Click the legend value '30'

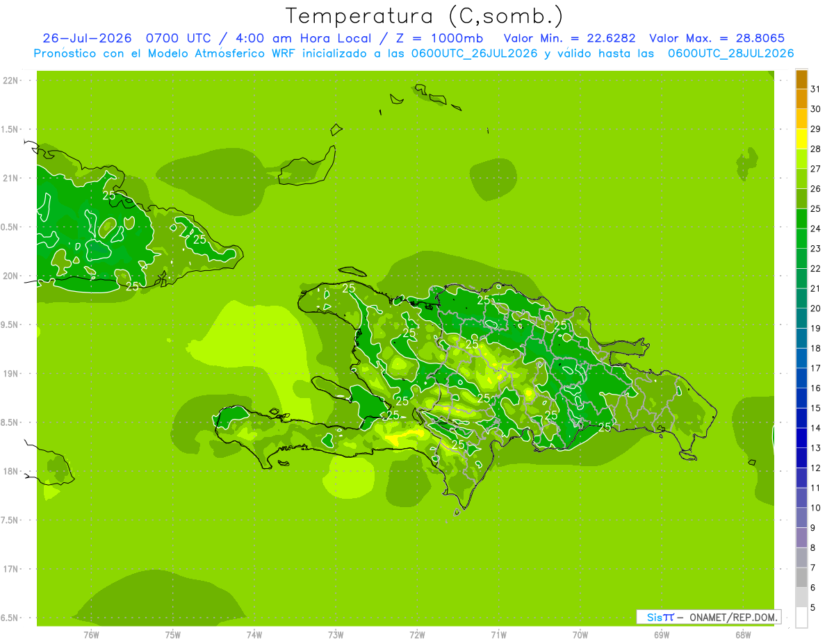pos(815,109)
